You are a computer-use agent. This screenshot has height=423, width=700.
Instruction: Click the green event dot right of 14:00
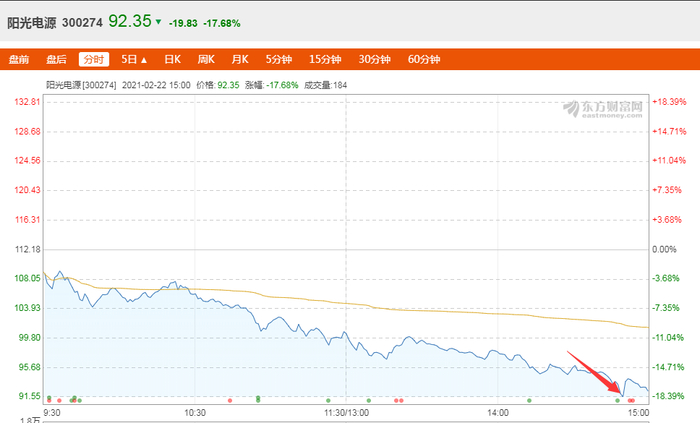(x=529, y=400)
